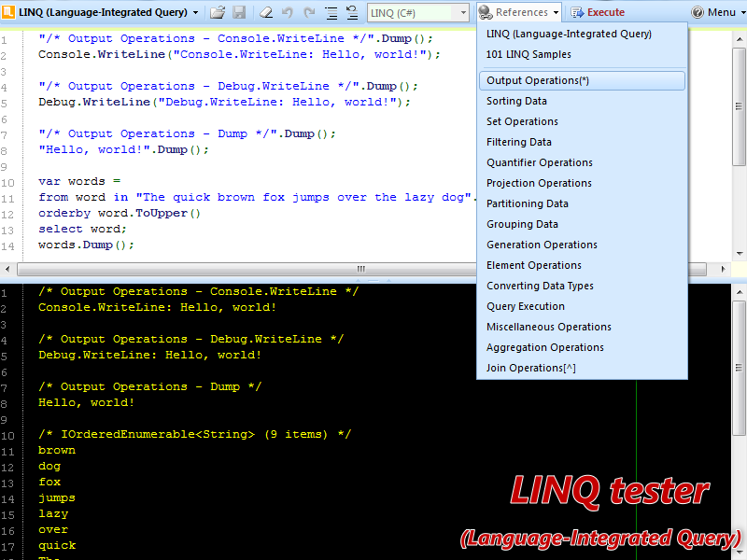The height and width of the screenshot is (560, 747).
Task: Click the "Hello, world!".Dump() code line
Action: [123, 150]
